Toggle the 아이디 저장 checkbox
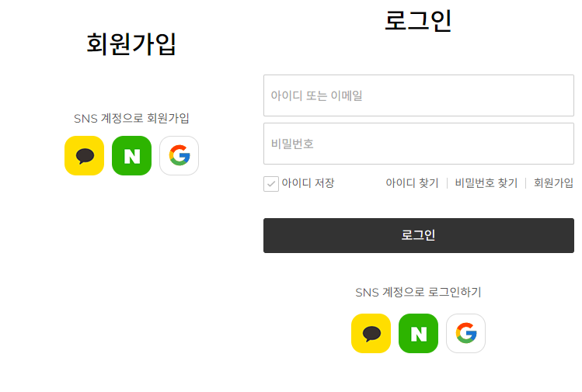 [271, 183]
